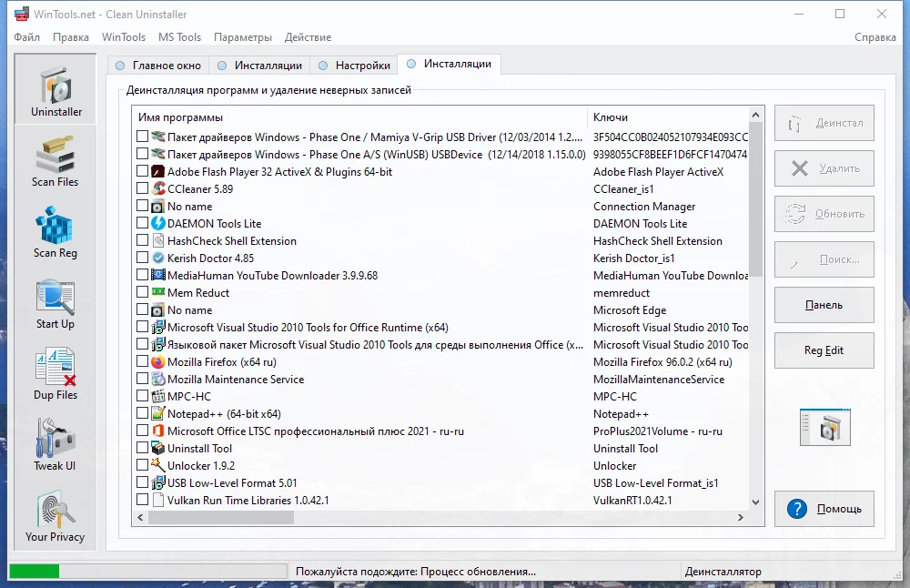Open the Start Up manager

[x=56, y=304]
